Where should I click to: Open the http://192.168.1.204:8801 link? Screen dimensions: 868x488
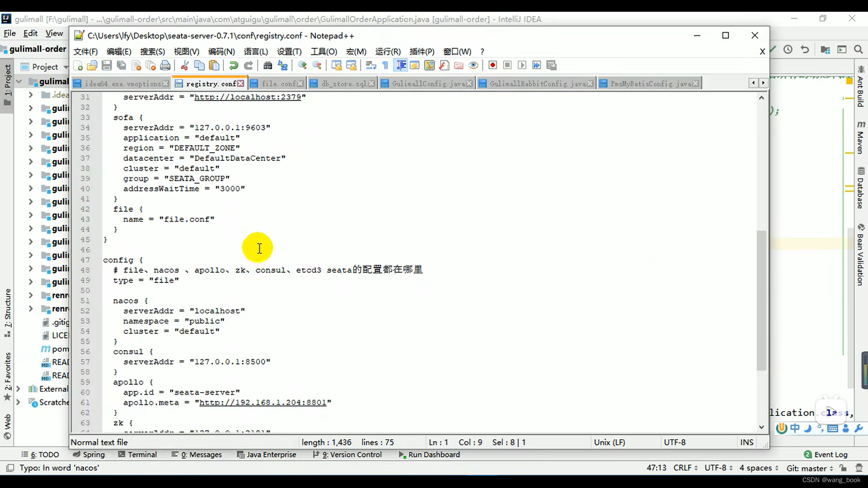tap(263, 403)
